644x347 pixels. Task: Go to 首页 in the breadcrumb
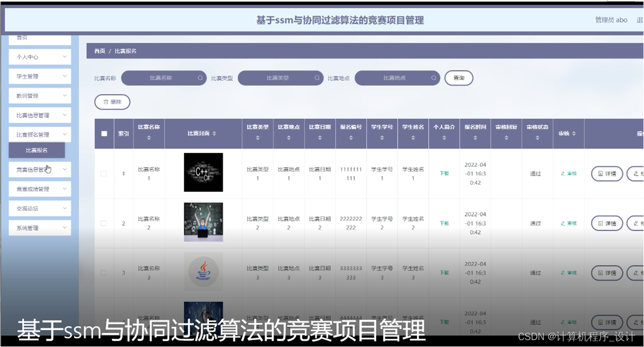pyautogui.click(x=99, y=51)
